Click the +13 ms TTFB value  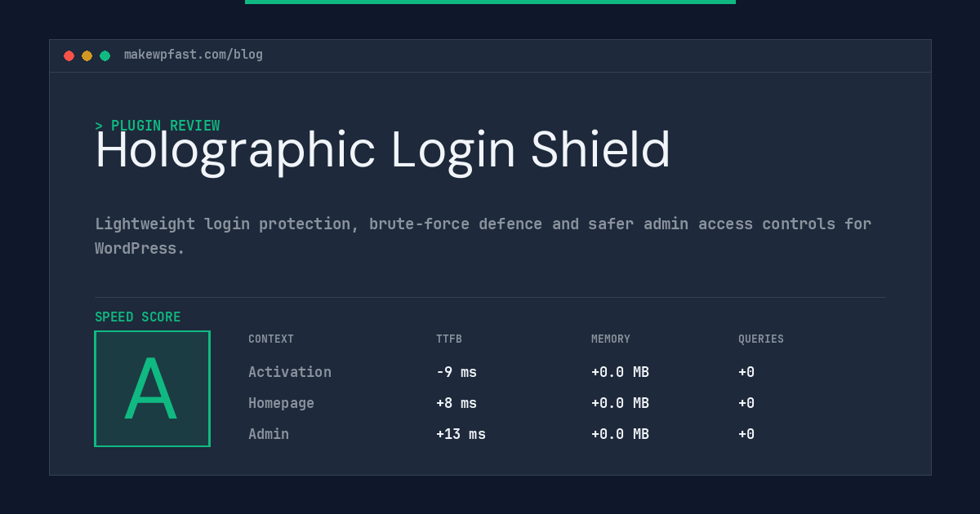[x=461, y=434]
